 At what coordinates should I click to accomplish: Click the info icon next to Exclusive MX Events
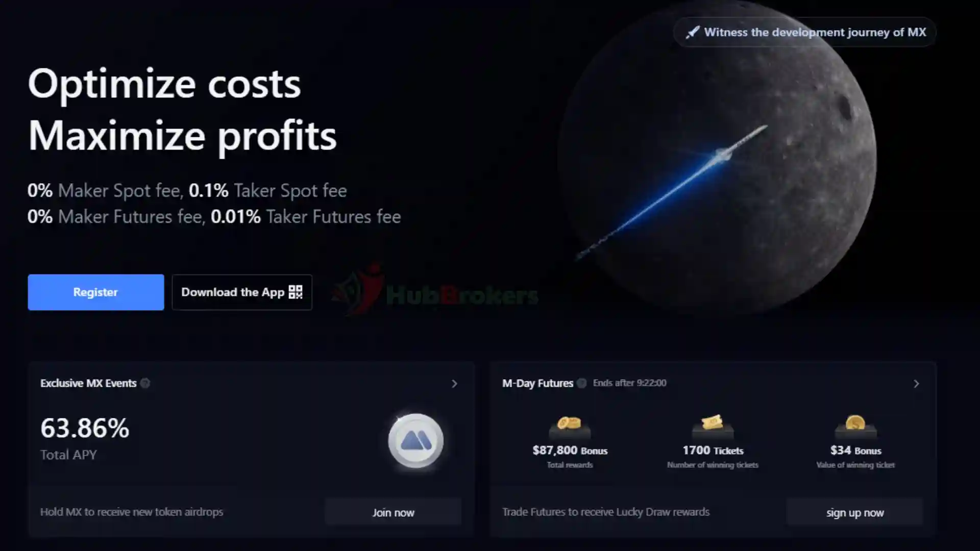(x=145, y=383)
